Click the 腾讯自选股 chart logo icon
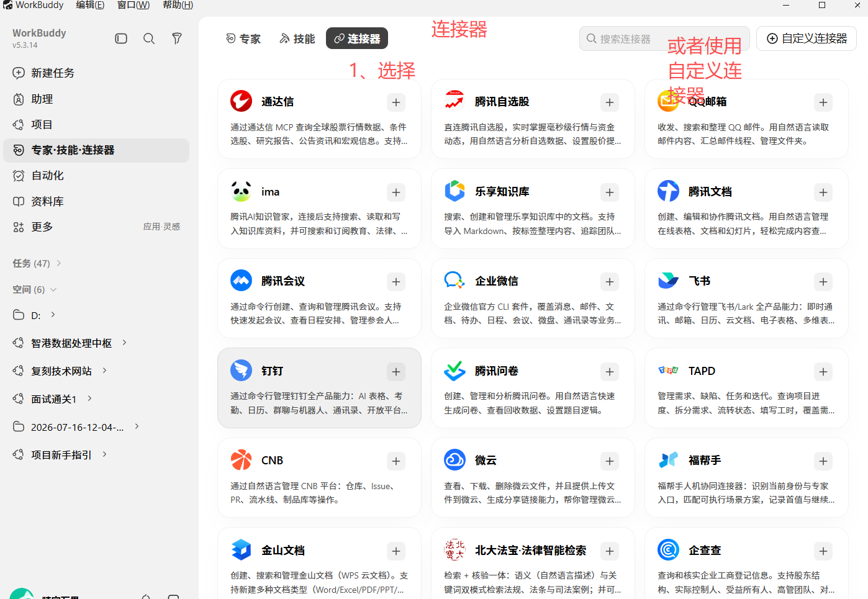The image size is (868, 599). (454, 101)
